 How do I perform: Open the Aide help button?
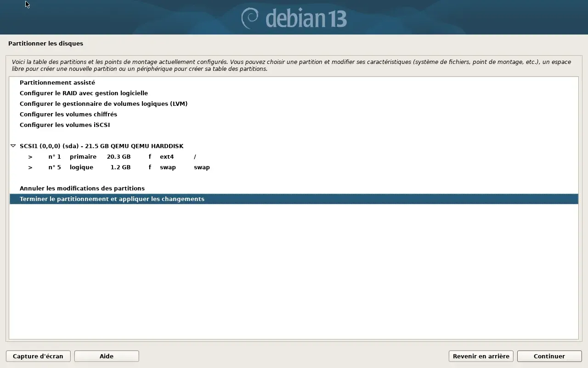tap(107, 356)
